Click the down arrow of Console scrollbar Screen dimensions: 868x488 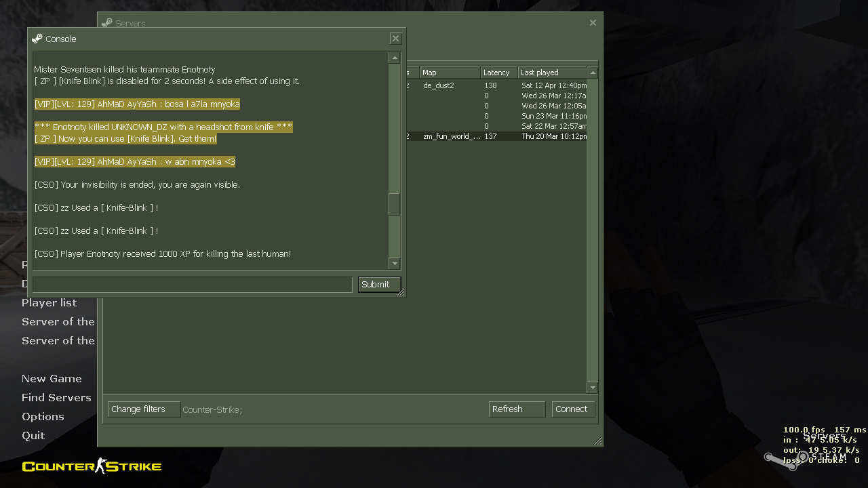394,264
